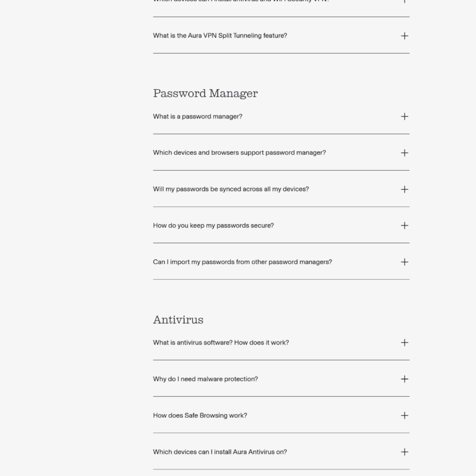Expand plus icon for devices and browsers support
Image resolution: width=476 pixels, height=476 pixels.
405,153
